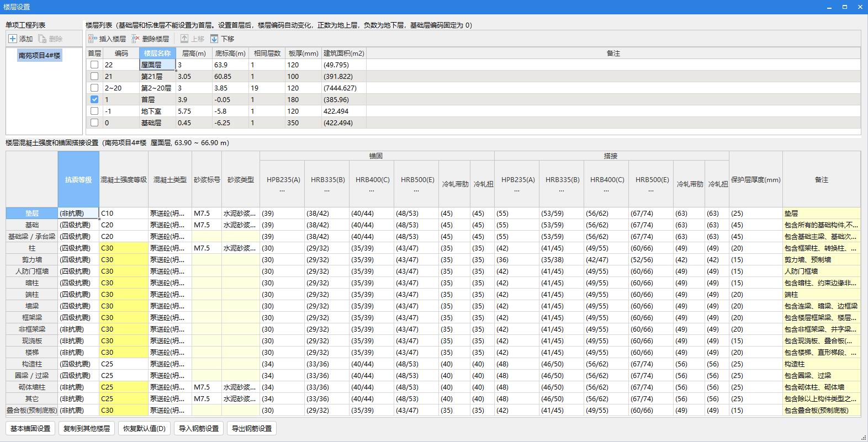Move floor up with 上移 icon
The height and width of the screenshot is (442, 868).
pyautogui.click(x=184, y=39)
